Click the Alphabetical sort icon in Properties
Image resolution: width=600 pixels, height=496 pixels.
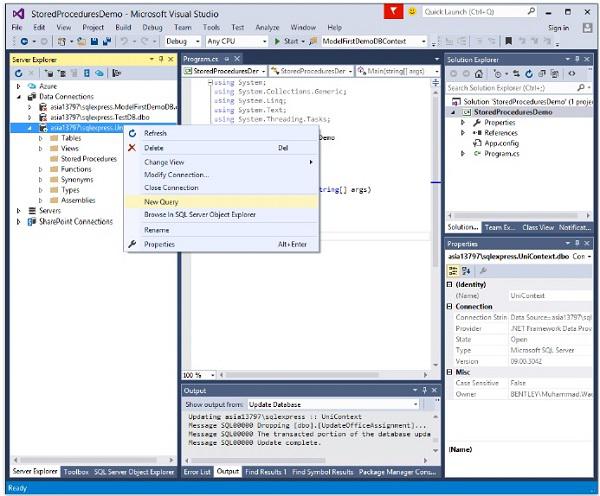(x=466, y=271)
